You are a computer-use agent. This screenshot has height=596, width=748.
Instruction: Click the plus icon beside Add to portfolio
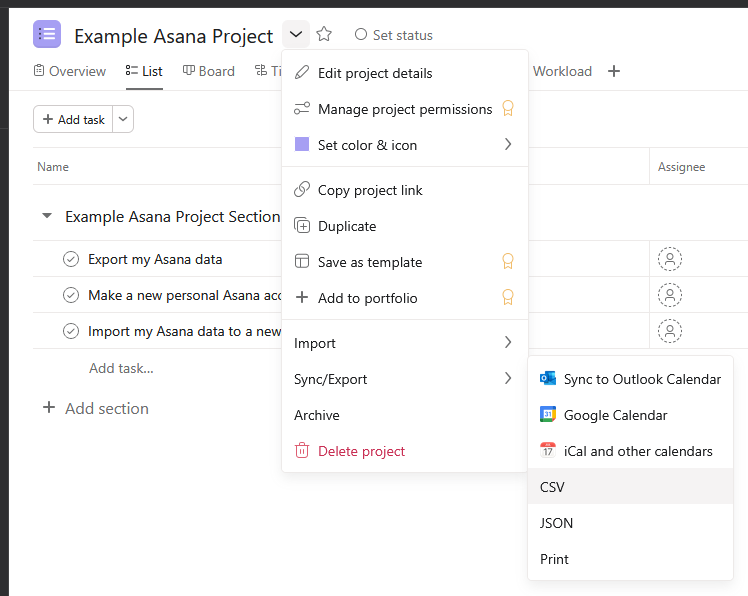(302, 297)
